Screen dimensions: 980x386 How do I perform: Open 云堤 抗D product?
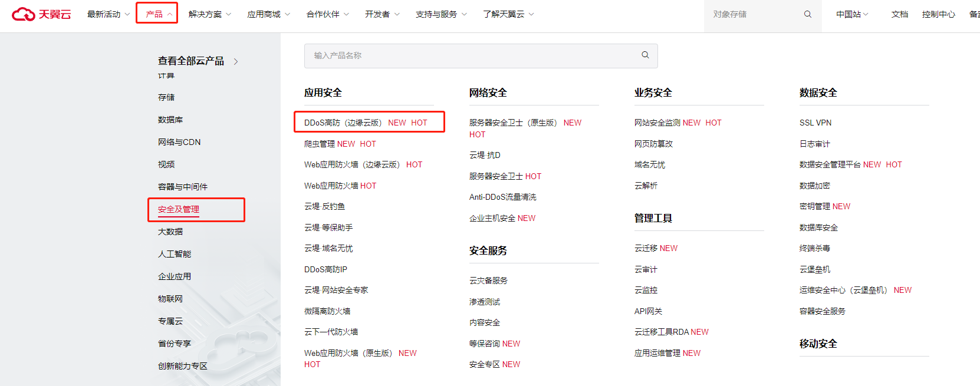pyautogui.click(x=485, y=155)
